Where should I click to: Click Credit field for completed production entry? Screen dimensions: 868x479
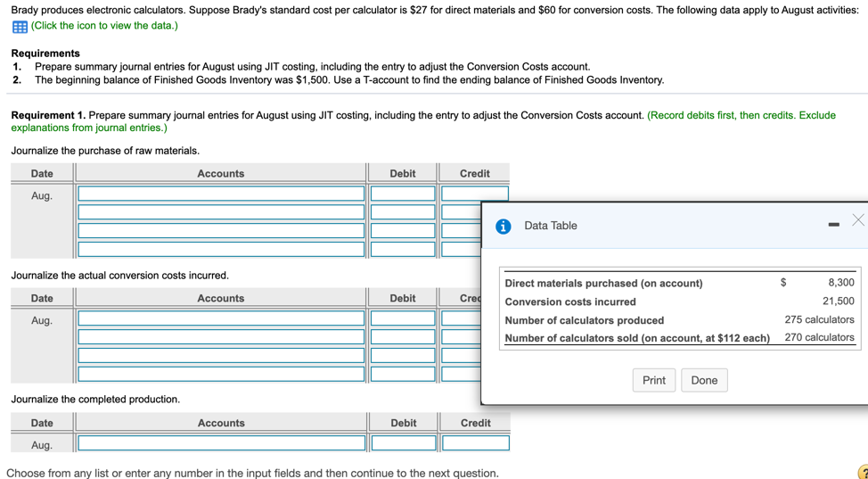pos(476,443)
